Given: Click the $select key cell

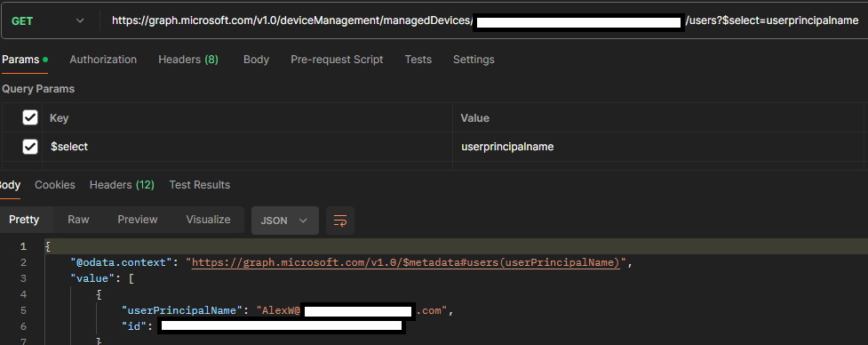Looking at the screenshot, I should (x=248, y=147).
